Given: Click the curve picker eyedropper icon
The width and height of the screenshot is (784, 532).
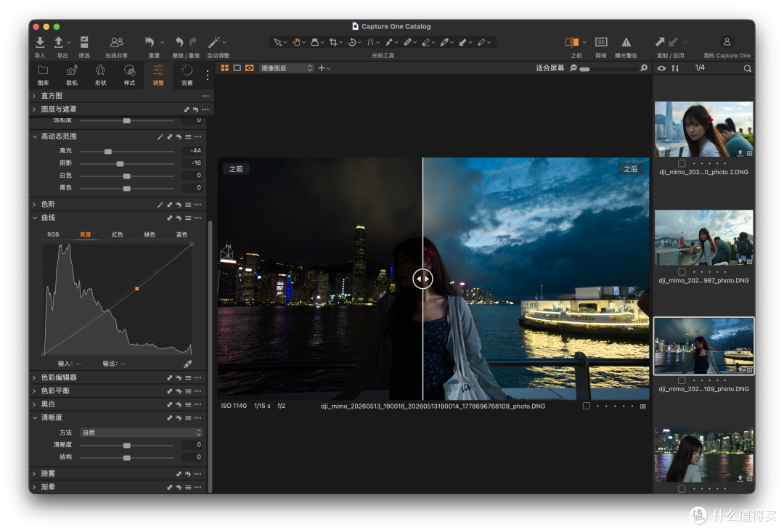Looking at the screenshot, I should point(187,364).
